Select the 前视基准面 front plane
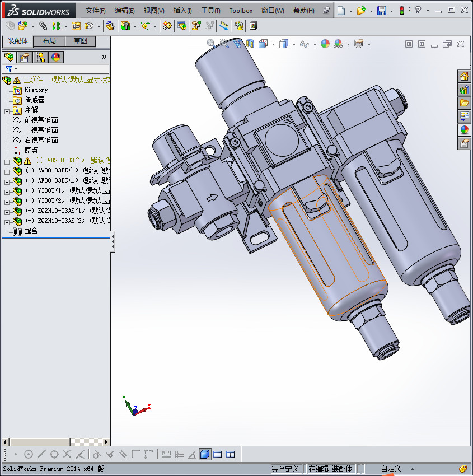This screenshot has height=476, width=473. (x=41, y=120)
